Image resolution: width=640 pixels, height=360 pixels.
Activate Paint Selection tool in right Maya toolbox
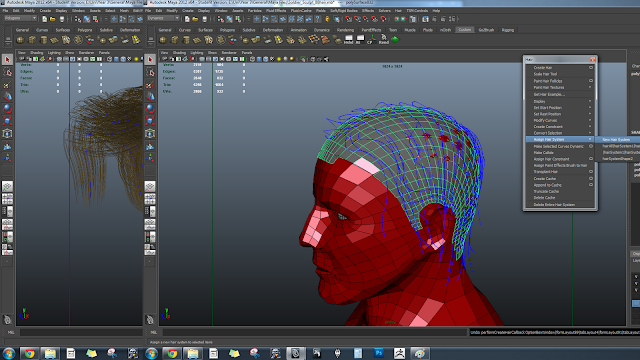tap(150, 84)
